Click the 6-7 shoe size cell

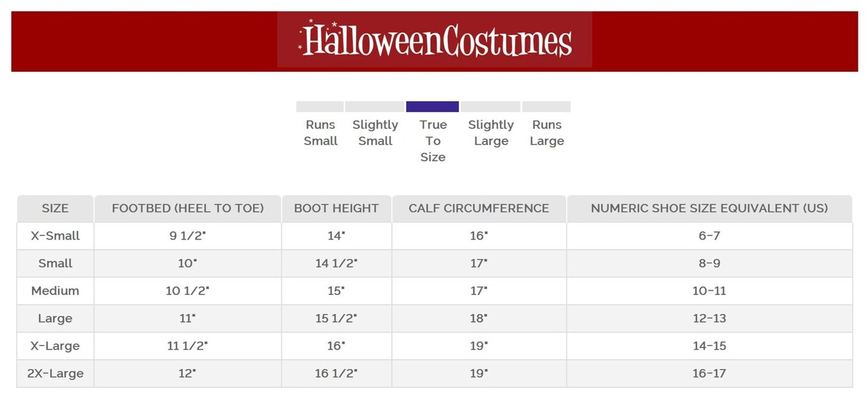(709, 235)
